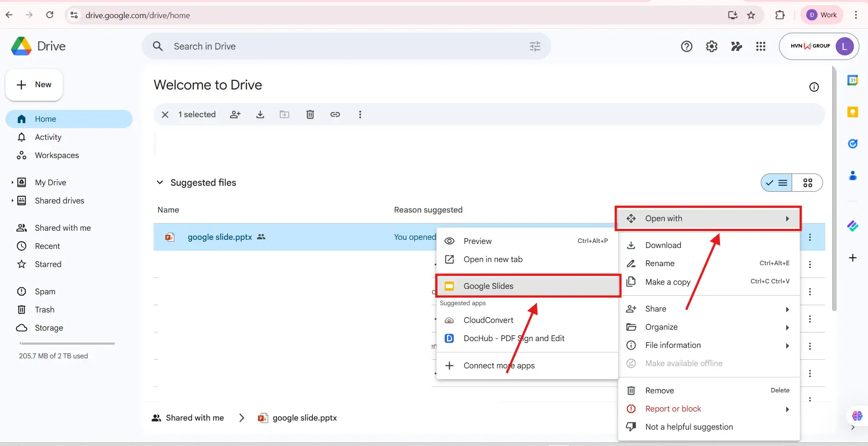Expand File information submenu

[x=709, y=345]
